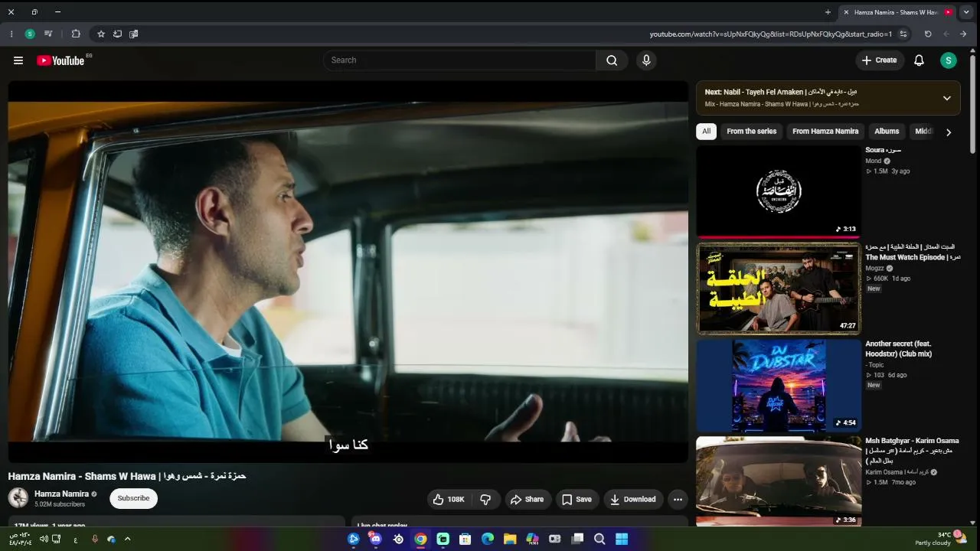Image resolution: width=980 pixels, height=551 pixels.
Task: Open The Must Watch Episode thumbnail
Action: (x=779, y=289)
